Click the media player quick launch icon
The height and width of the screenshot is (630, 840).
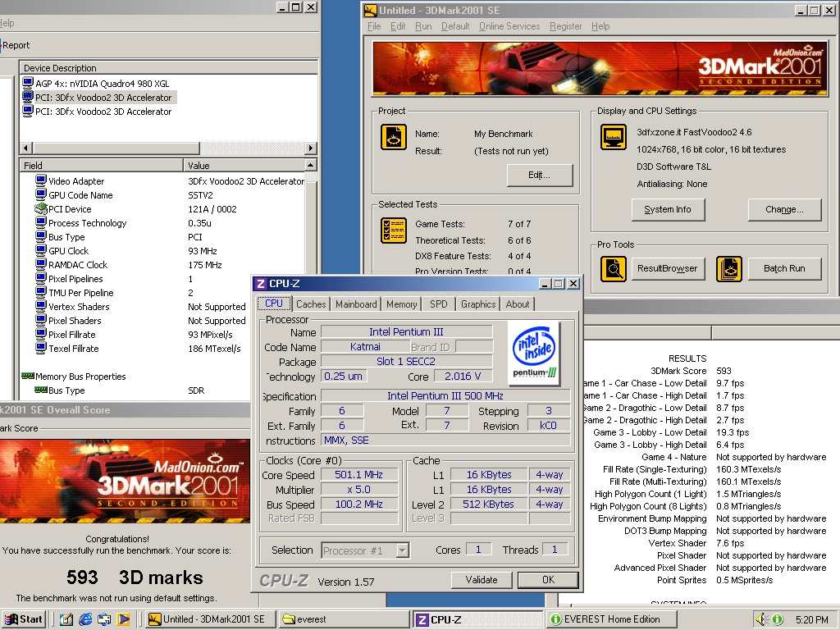[123, 619]
